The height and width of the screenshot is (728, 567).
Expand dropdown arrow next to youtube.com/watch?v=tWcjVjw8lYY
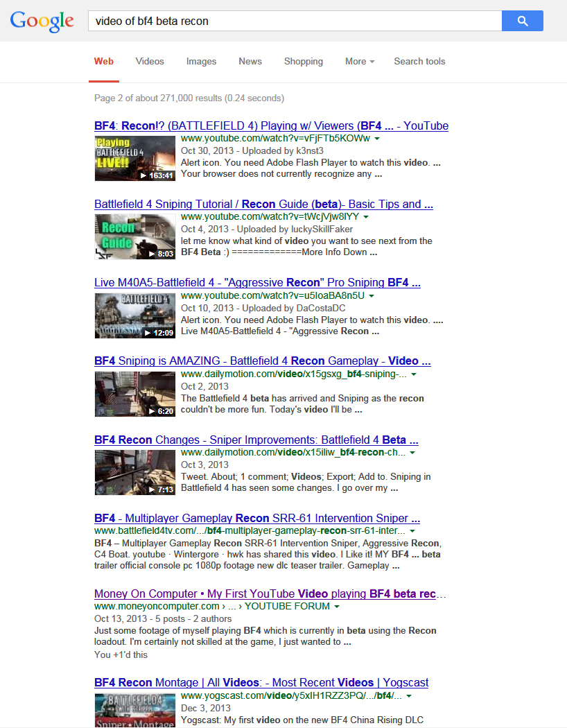366,217
